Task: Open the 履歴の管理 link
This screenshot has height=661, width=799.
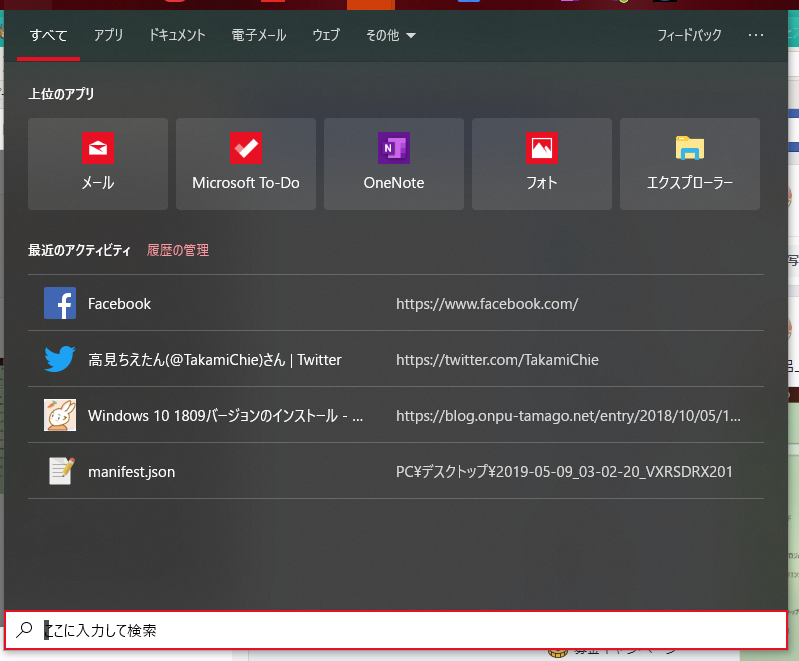Action: 178,250
